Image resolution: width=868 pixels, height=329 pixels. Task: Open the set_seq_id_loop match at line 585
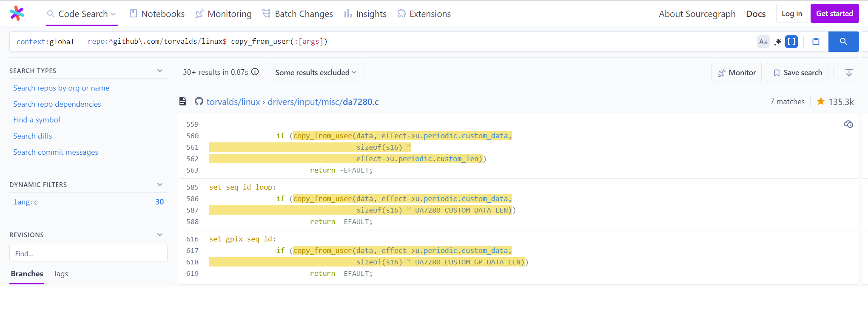(242, 187)
